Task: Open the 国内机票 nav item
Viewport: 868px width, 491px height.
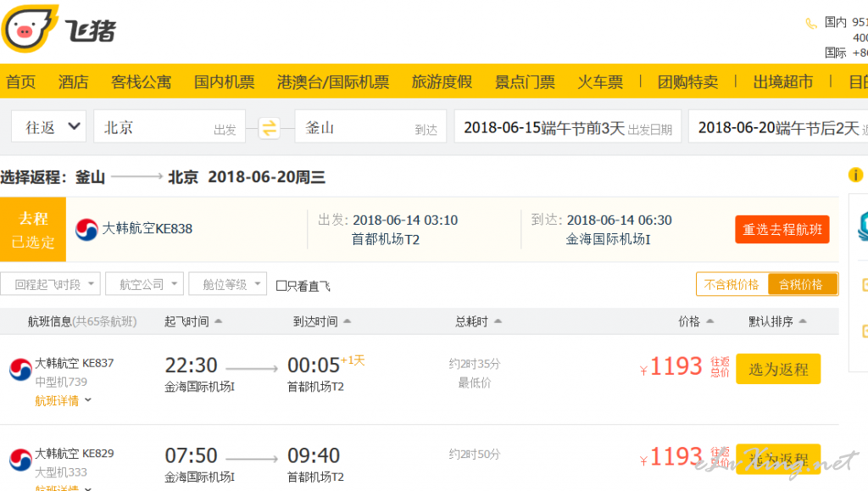Action: [x=224, y=82]
